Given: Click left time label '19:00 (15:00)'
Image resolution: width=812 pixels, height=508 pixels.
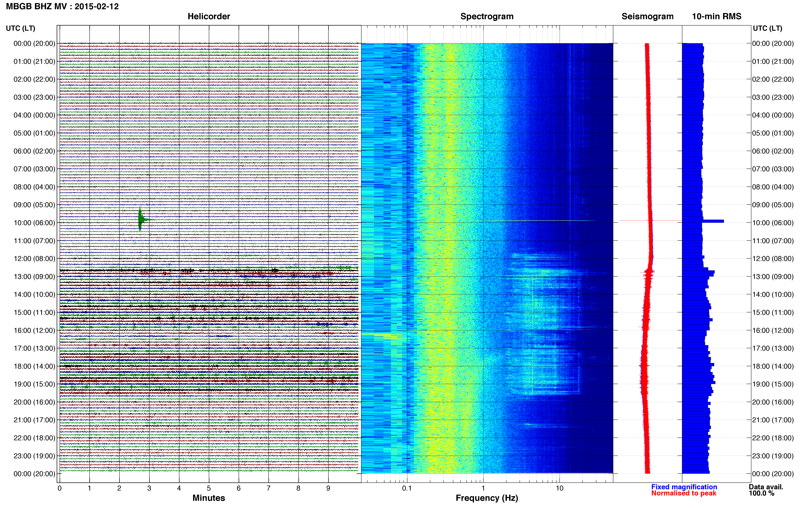Looking at the screenshot, I should (x=34, y=384).
